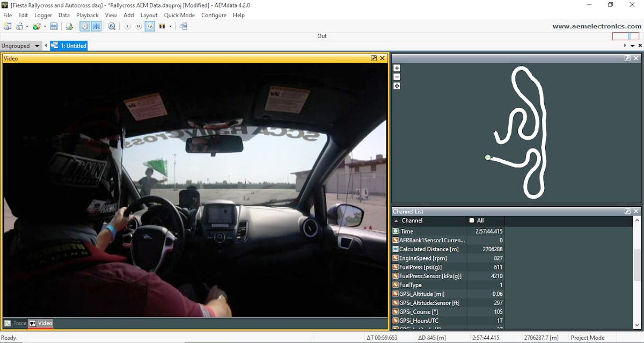Click the EngineSpeed [rpm] channel row
This screenshot has height=343, width=644.
(x=429, y=258)
